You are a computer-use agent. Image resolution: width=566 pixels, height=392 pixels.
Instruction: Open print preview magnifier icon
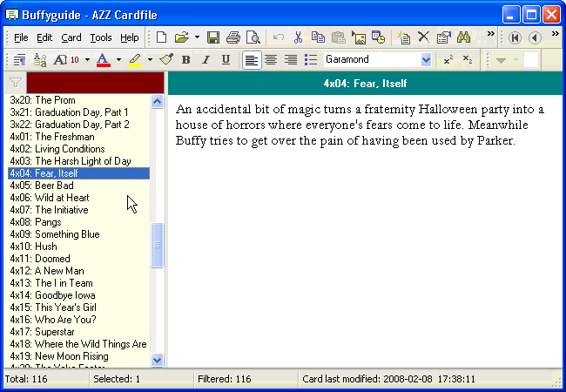coord(253,37)
